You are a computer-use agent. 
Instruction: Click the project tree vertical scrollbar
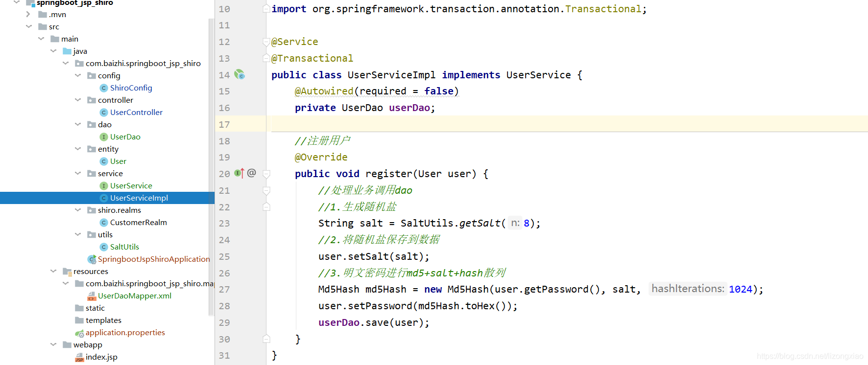coord(212,166)
